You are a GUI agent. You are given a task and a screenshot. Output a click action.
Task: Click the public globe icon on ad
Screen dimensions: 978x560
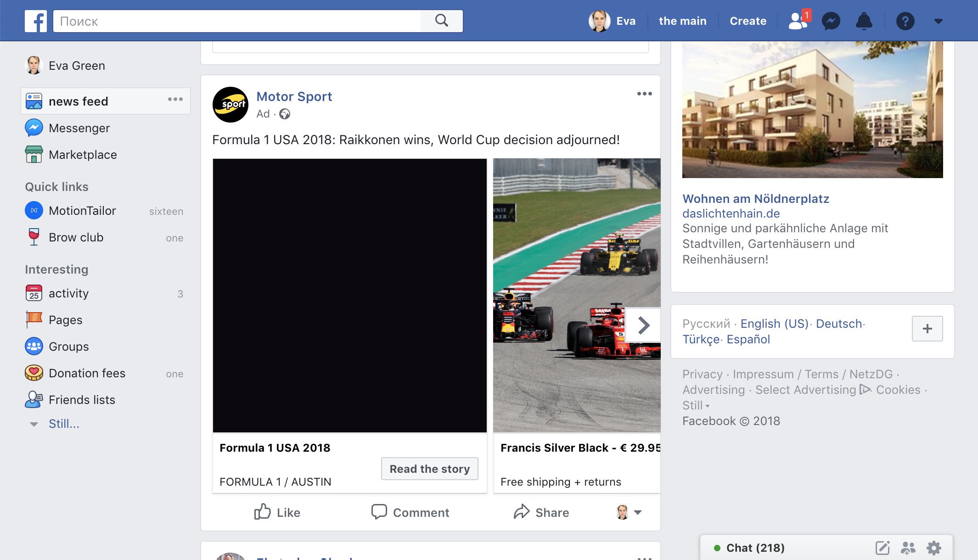coord(285,114)
